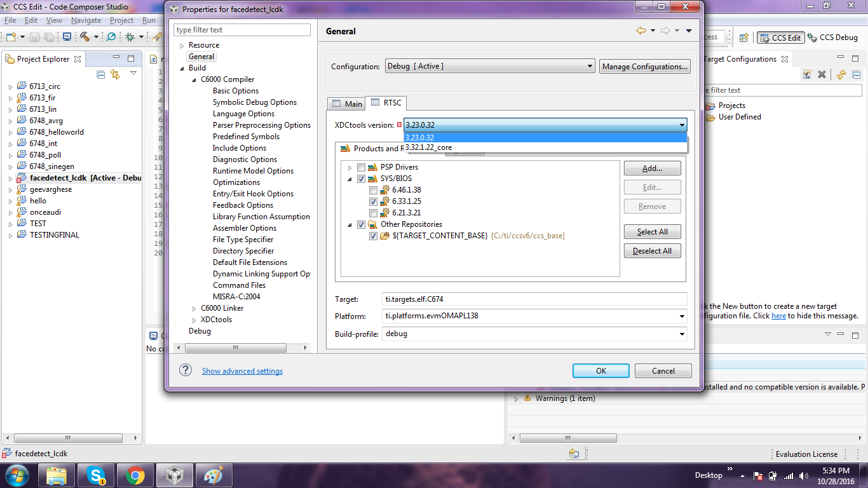The width and height of the screenshot is (868, 488).
Task: Click the status bar icon left of Evaluation License
Action: [x=574, y=454]
